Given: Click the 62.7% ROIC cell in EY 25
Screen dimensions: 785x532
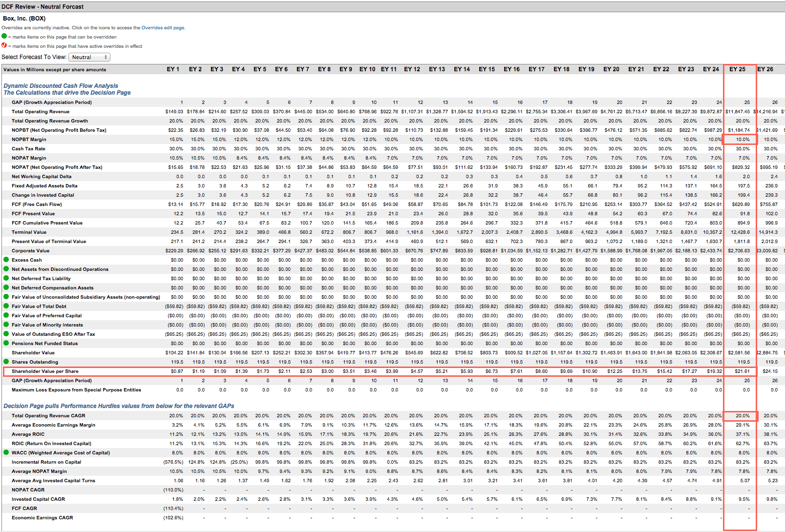Looking at the screenshot, I should [x=743, y=444].
